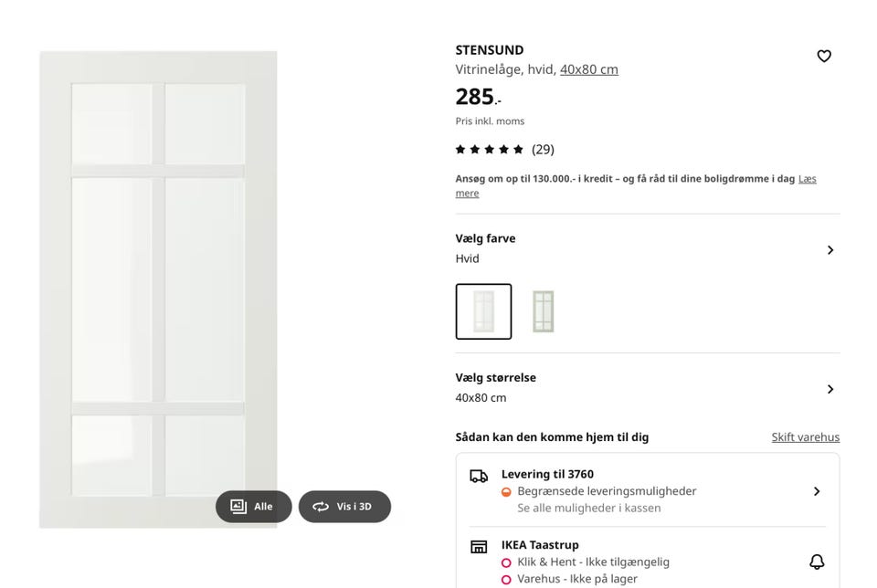Click the image gallery icon in Alle
The height and width of the screenshot is (588, 877).
pyautogui.click(x=238, y=507)
